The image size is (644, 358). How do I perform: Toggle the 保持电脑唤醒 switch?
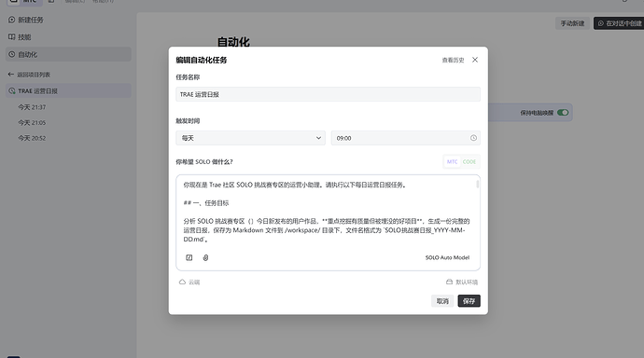click(563, 113)
